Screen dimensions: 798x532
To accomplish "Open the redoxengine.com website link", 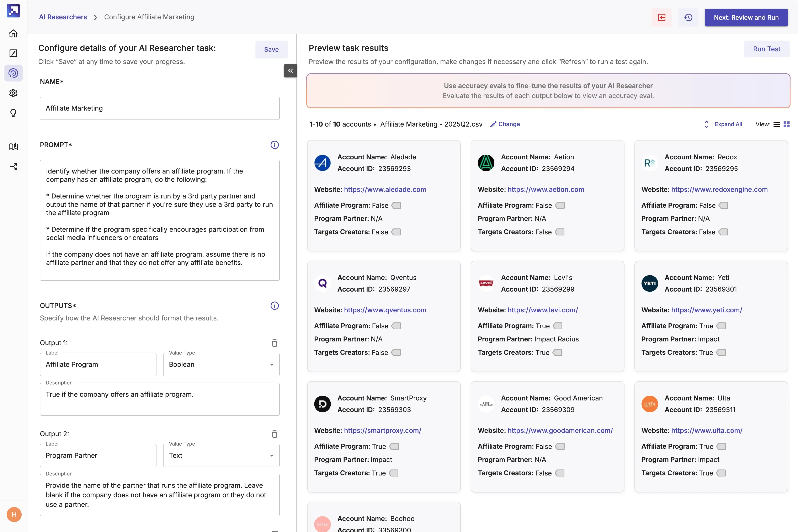I will (719, 189).
